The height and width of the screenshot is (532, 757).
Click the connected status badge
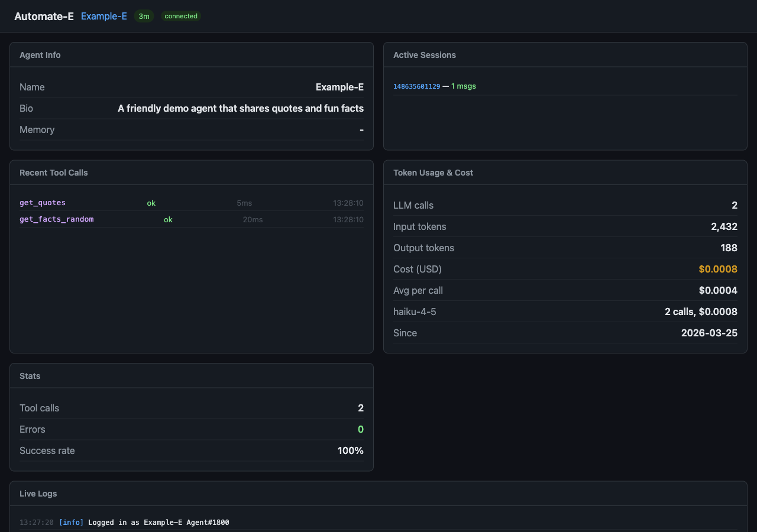click(181, 17)
